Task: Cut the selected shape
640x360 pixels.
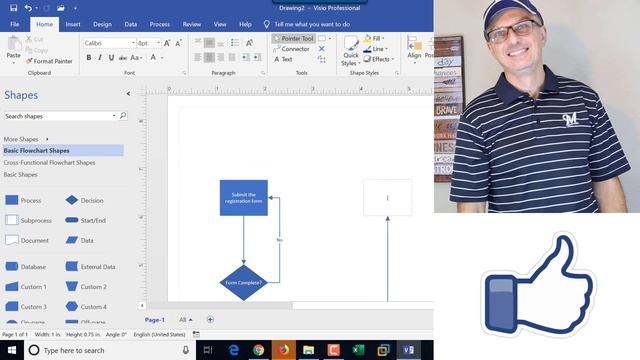Action: 35,39
